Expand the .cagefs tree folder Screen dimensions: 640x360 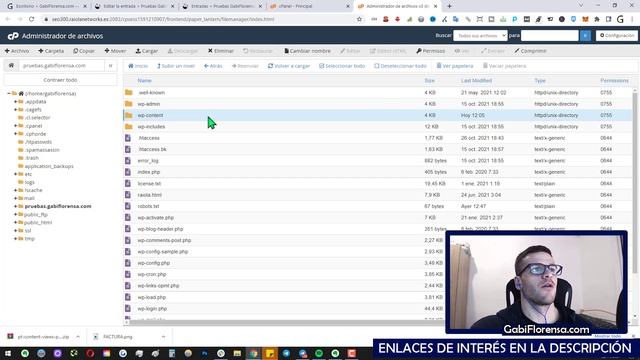(x=16, y=109)
